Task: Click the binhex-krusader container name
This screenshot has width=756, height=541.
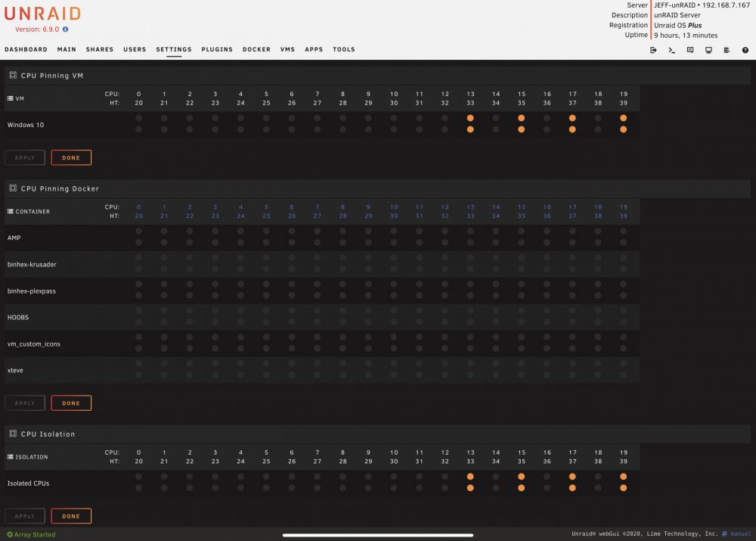Action: [x=32, y=265]
